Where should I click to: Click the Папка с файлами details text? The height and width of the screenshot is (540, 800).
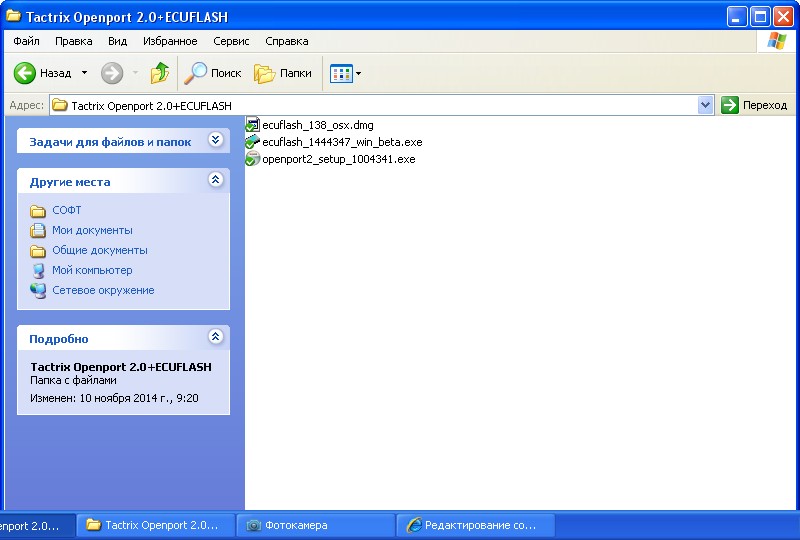click(x=73, y=380)
